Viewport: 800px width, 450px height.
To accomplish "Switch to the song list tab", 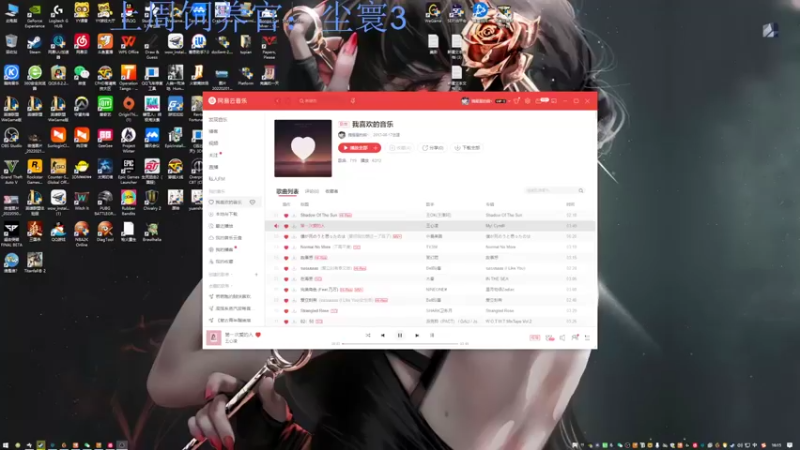I will coord(287,191).
